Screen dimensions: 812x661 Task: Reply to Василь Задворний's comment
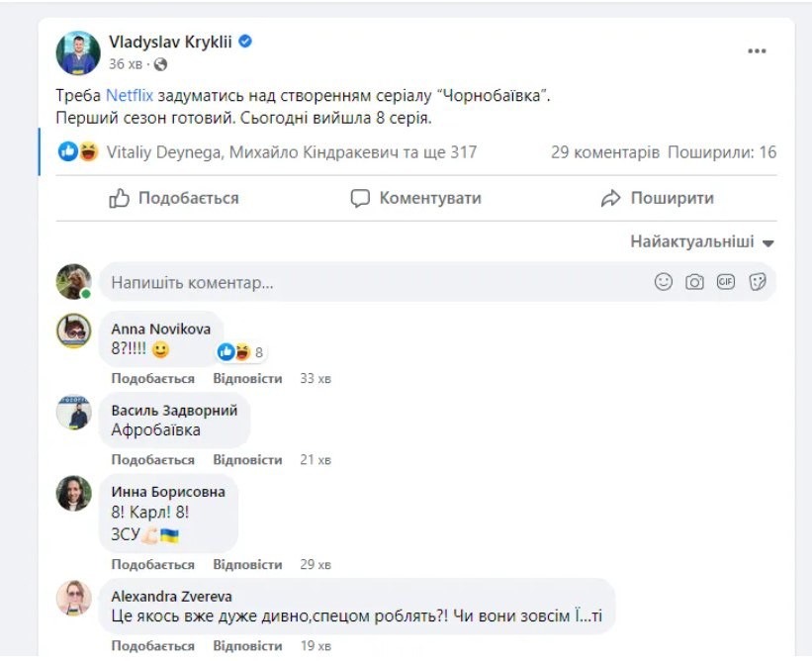247,460
